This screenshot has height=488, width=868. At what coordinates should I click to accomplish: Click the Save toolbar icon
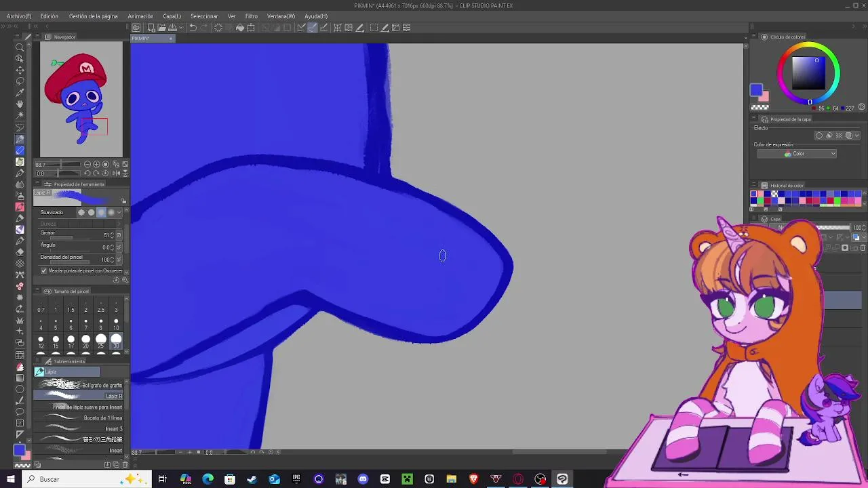click(x=172, y=28)
